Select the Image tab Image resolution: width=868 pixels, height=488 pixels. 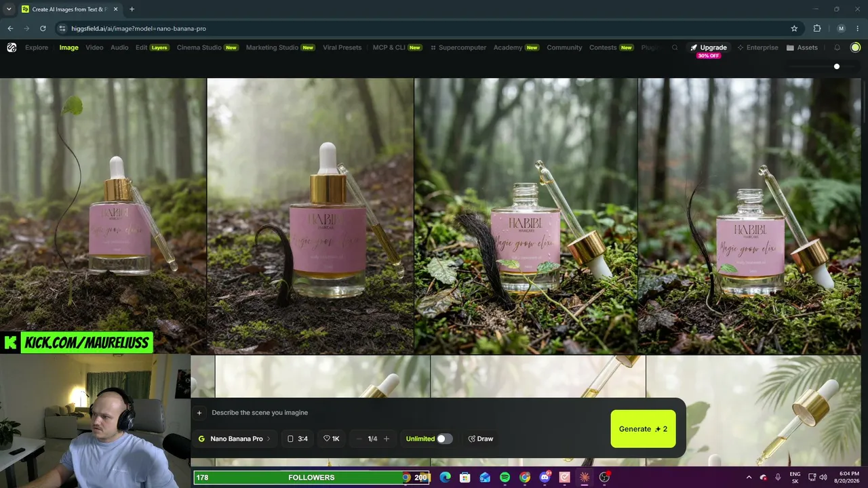click(68, 47)
